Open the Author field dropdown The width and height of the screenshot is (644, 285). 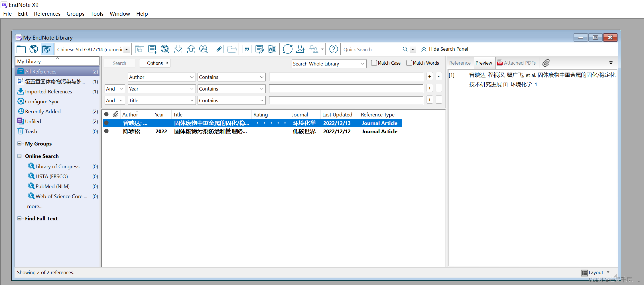pos(162,77)
